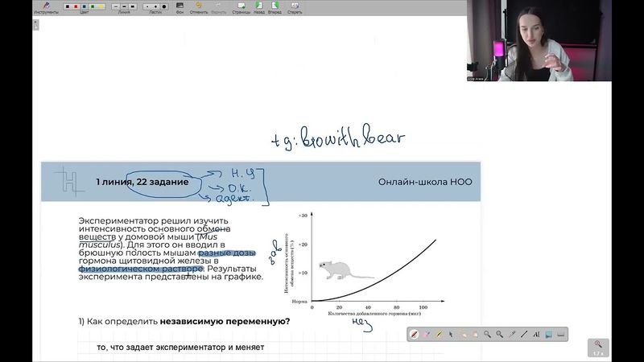
Task: Choose the large eraser size
Action: [164, 6]
